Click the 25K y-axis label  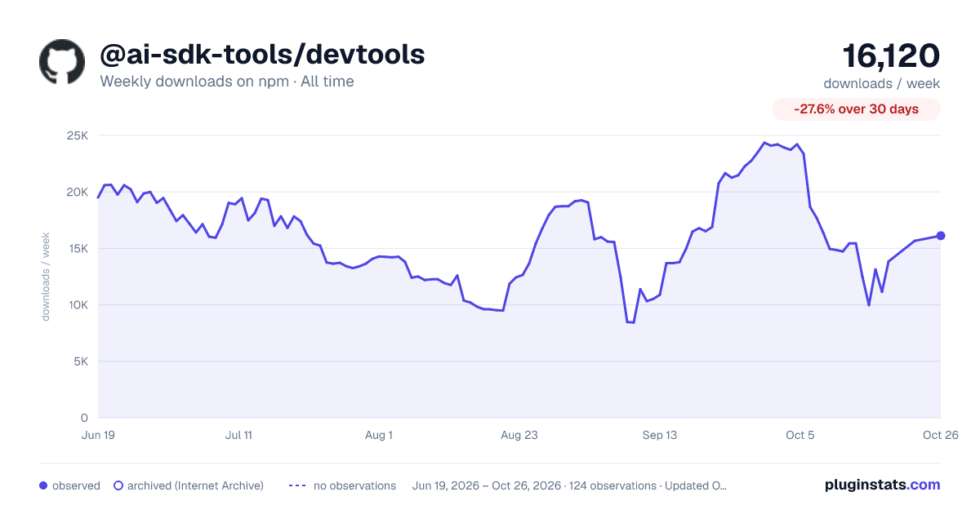[77, 135]
